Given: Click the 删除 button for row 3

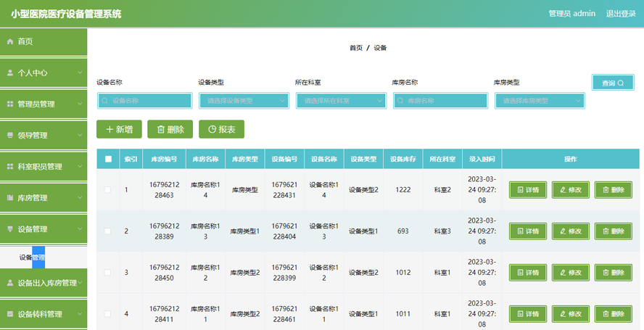Looking at the screenshot, I should 614,273.
